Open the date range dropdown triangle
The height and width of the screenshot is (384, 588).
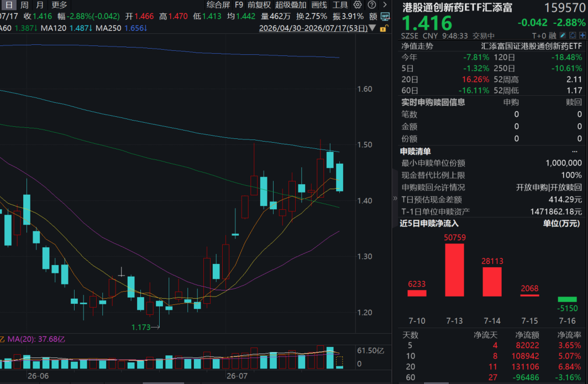click(x=372, y=28)
